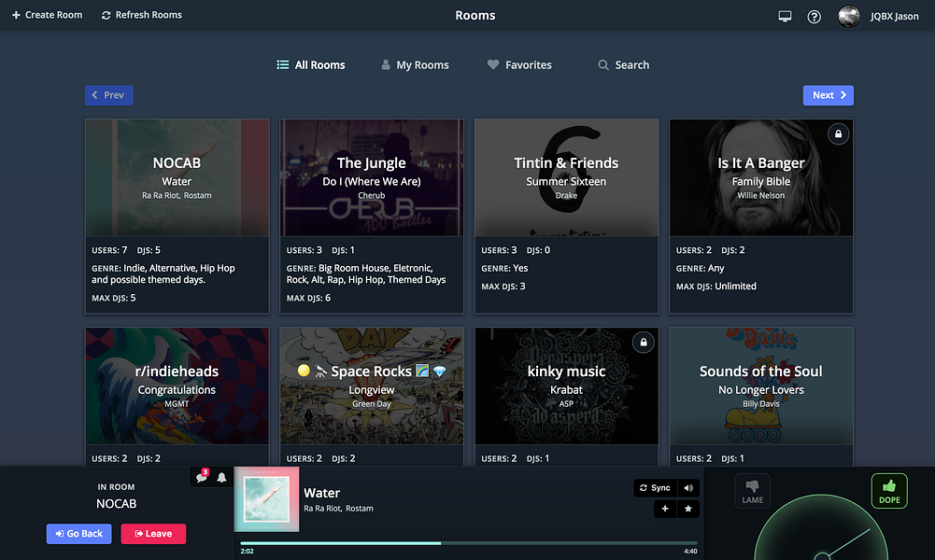Click the JQBX Jason profile avatar

[x=848, y=16]
